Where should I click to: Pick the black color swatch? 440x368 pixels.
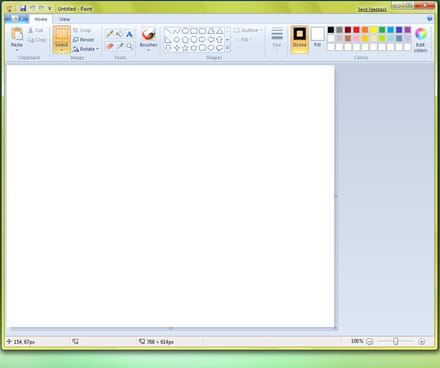331,30
